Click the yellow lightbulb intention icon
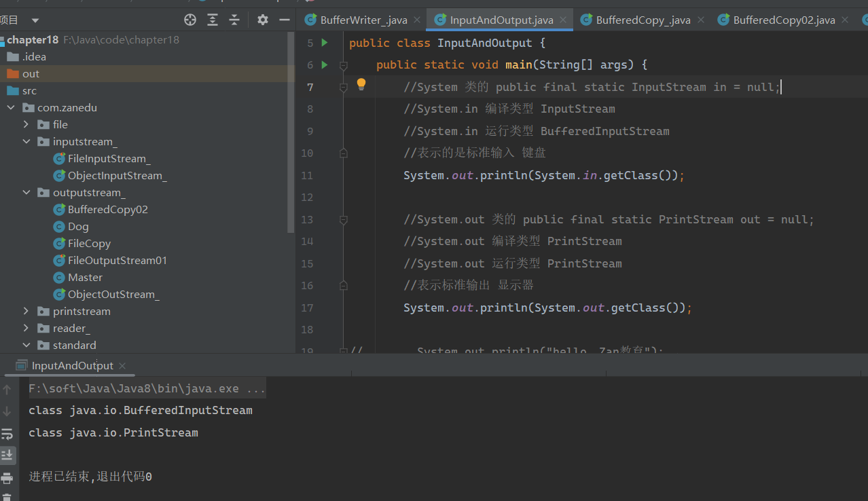 coord(361,84)
